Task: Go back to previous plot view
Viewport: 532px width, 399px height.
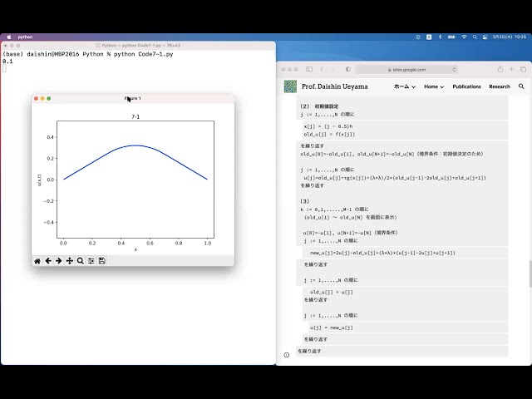Action: [48, 261]
